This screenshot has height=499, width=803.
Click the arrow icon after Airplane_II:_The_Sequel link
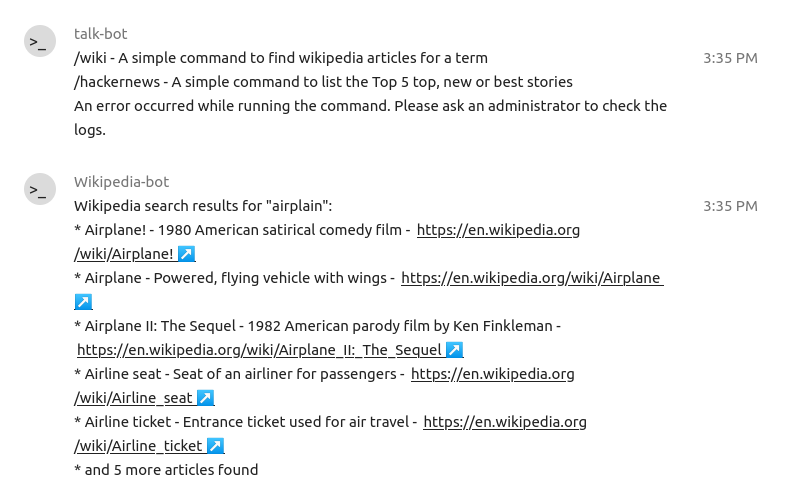tap(454, 350)
